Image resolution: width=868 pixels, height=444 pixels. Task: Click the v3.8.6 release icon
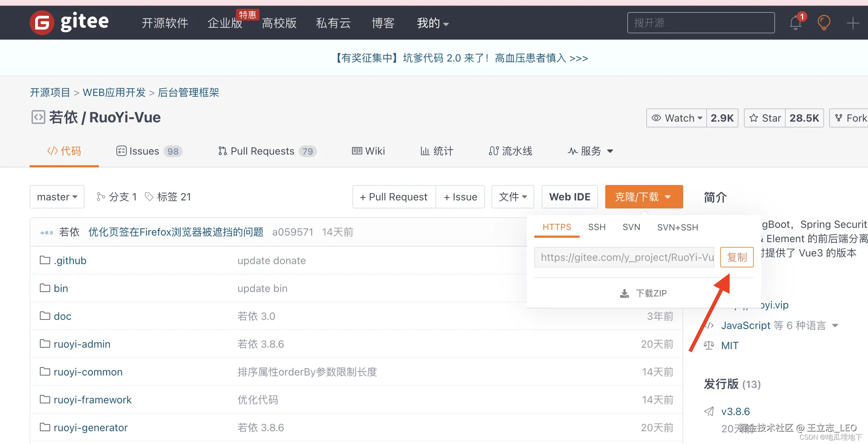[x=709, y=411]
